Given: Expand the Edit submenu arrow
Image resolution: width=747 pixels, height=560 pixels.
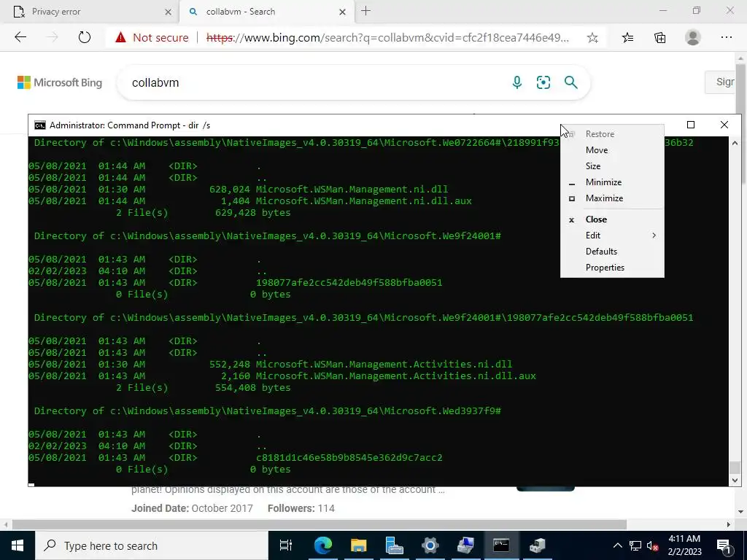Looking at the screenshot, I should tap(654, 236).
